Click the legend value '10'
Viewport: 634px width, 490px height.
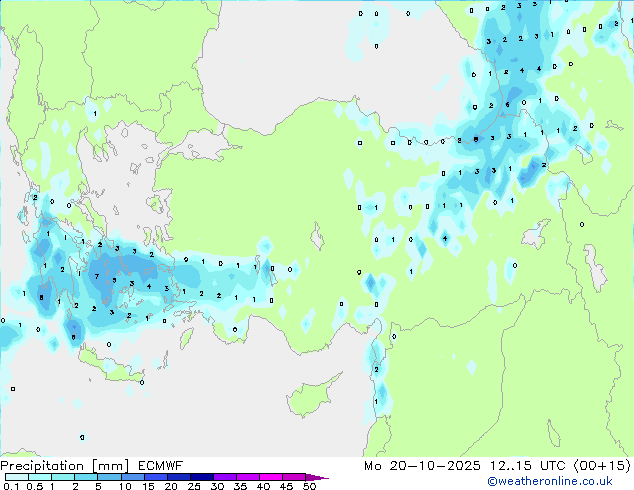tap(125, 486)
